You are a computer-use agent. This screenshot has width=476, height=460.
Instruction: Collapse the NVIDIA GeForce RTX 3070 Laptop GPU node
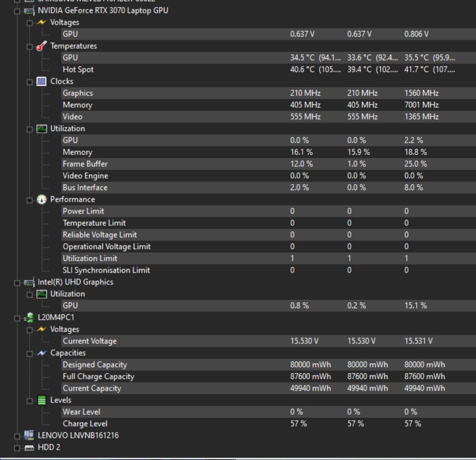click(x=17, y=11)
